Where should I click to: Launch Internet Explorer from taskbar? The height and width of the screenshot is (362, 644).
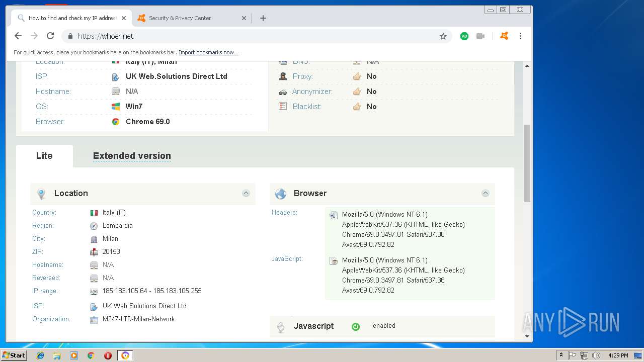pyautogui.click(x=40, y=355)
